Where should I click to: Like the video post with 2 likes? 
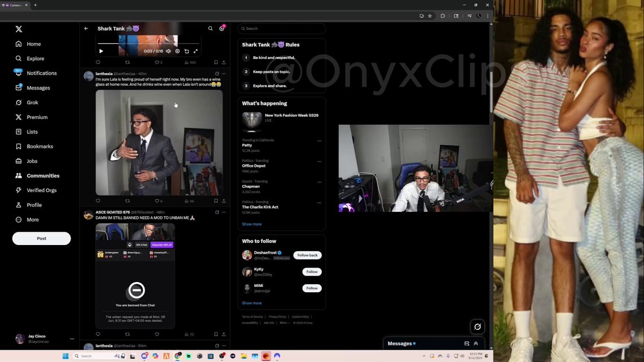click(158, 62)
